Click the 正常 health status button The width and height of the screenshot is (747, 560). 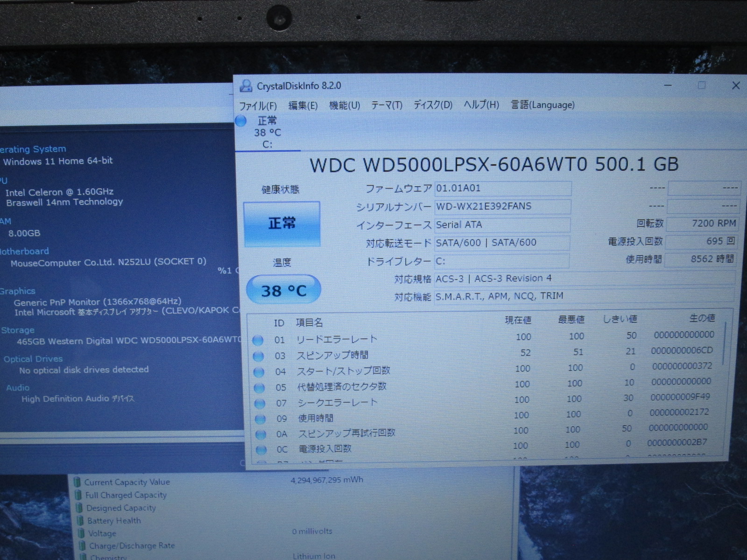click(282, 224)
